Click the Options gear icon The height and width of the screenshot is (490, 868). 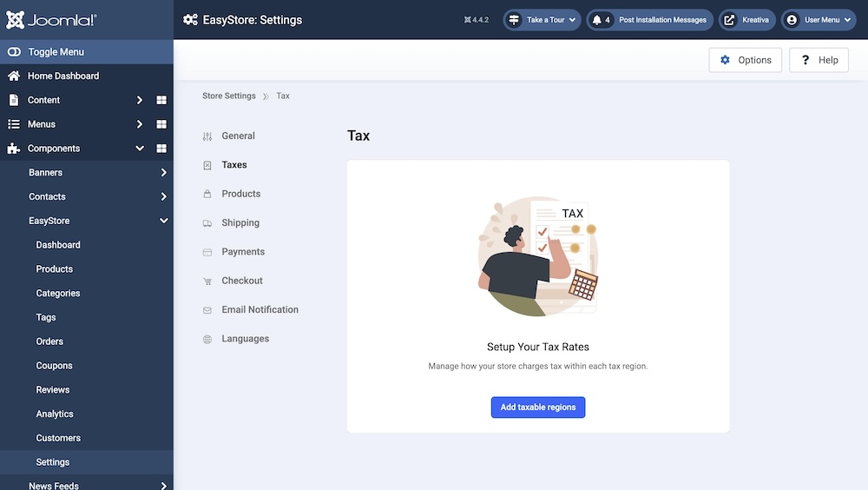pyautogui.click(x=725, y=60)
